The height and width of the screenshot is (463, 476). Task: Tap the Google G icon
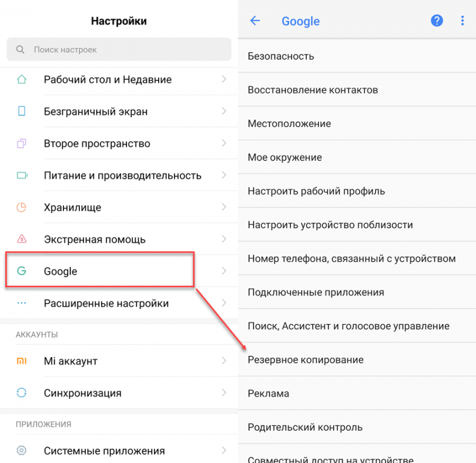(x=22, y=271)
